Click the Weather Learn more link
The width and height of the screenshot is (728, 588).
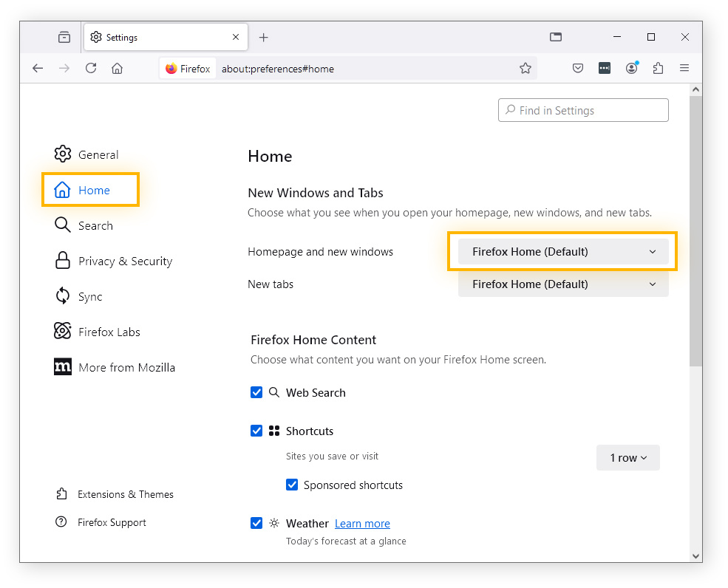[362, 524]
